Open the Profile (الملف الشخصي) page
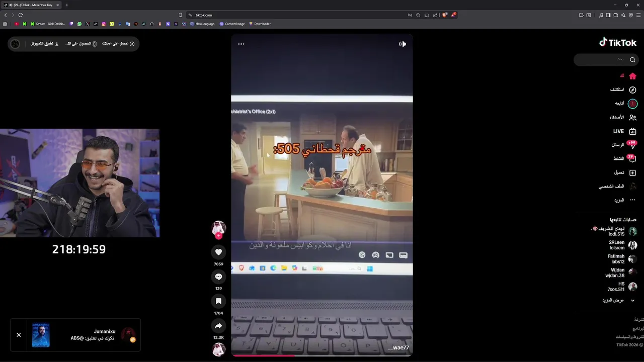The height and width of the screenshot is (362, 644). tap(617, 186)
